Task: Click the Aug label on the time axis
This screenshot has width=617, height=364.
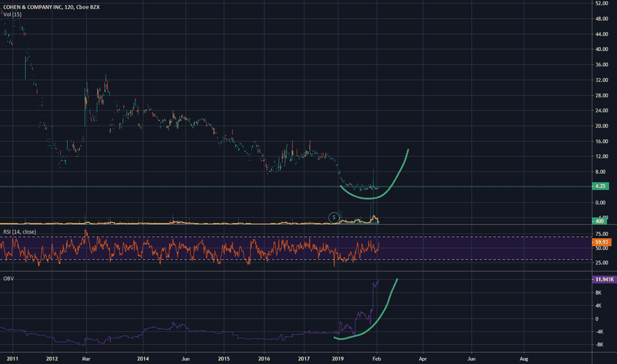Action: [x=524, y=359]
